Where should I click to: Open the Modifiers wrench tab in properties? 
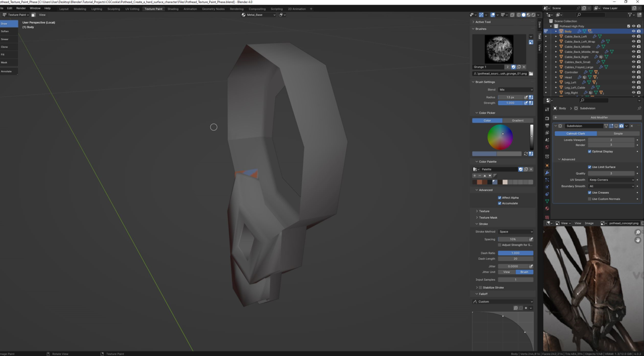coord(547,172)
